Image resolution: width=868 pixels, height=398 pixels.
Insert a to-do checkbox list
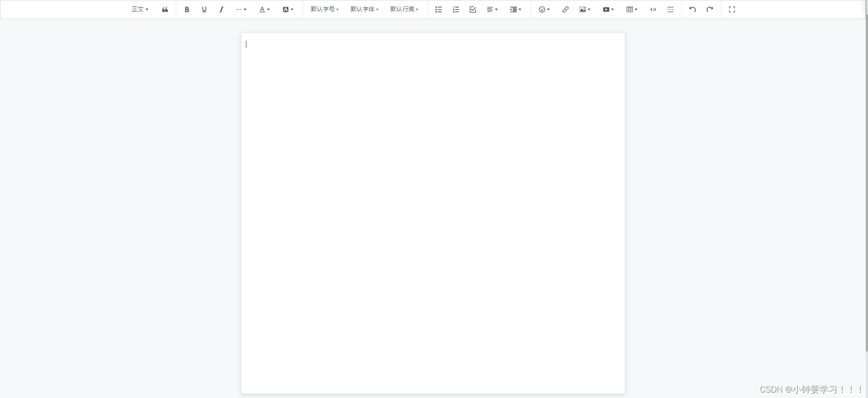point(473,9)
